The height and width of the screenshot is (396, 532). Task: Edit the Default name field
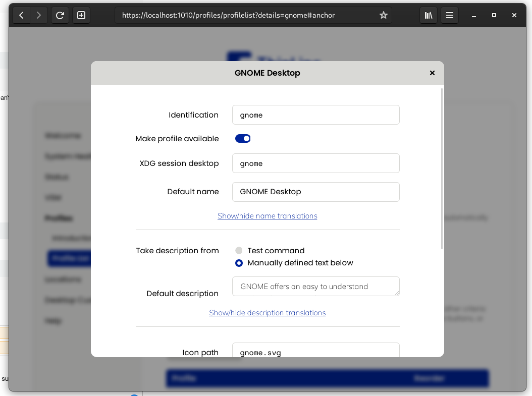click(316, 192)
